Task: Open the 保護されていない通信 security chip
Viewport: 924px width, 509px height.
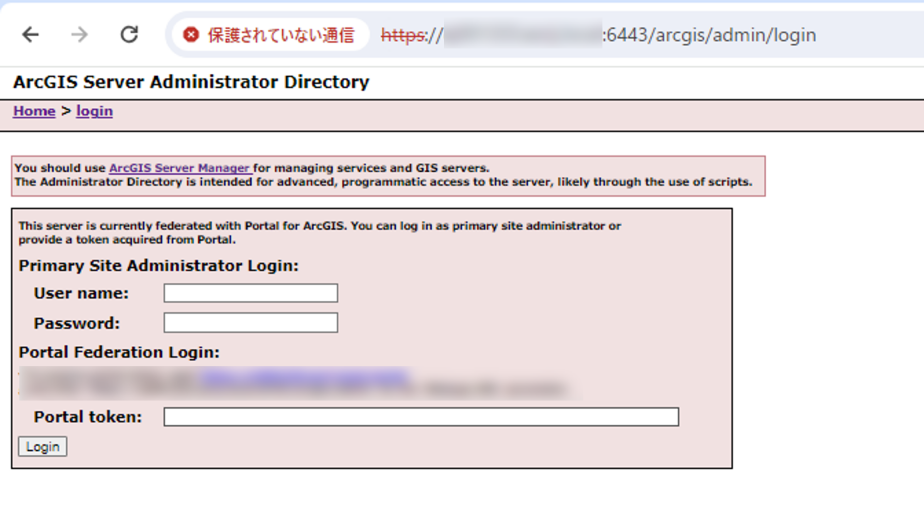Action: (x=270, y=35)
